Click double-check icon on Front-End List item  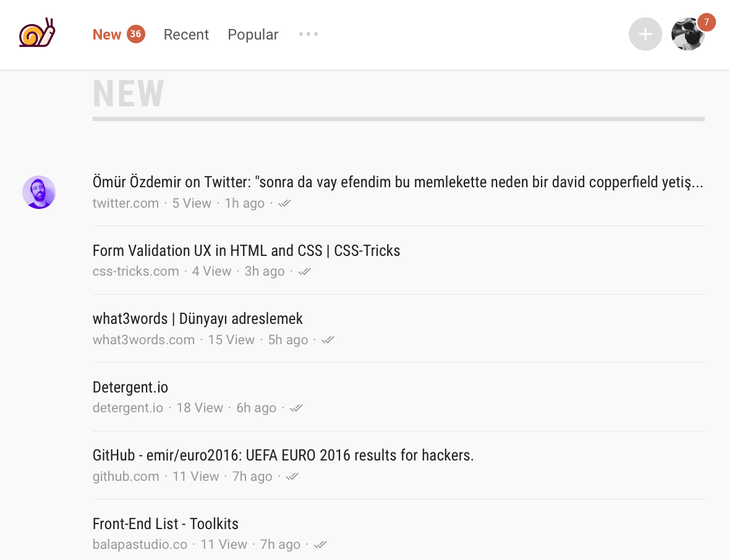(x=320, y=545)
